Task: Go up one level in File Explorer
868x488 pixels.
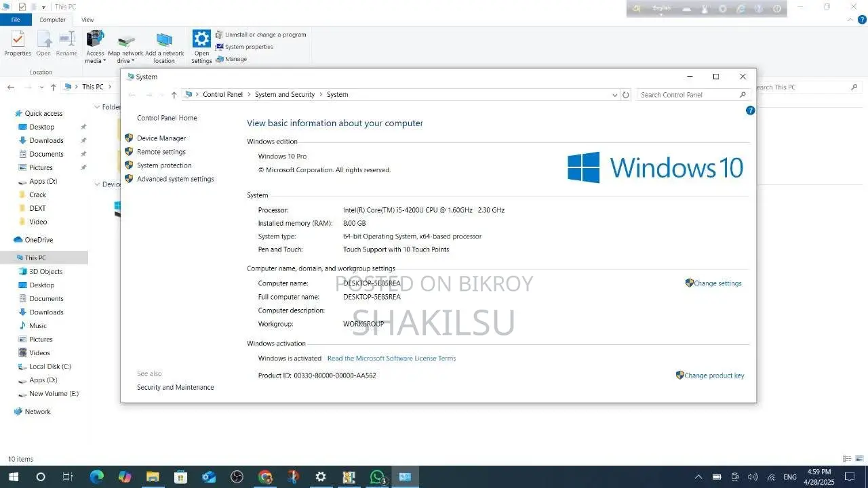Action: click(53, 87)
